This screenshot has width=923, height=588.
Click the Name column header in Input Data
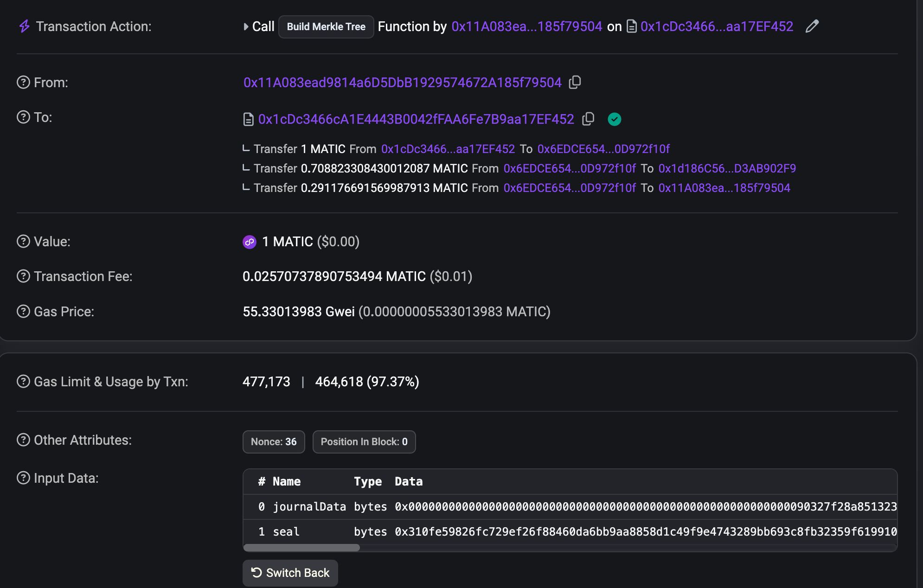287,481
